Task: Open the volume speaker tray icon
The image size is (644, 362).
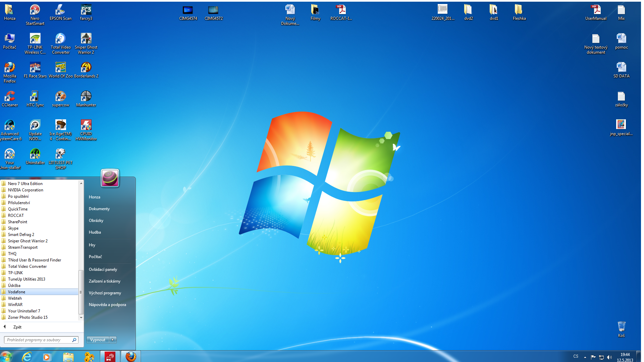Action: tap(609, 357)
